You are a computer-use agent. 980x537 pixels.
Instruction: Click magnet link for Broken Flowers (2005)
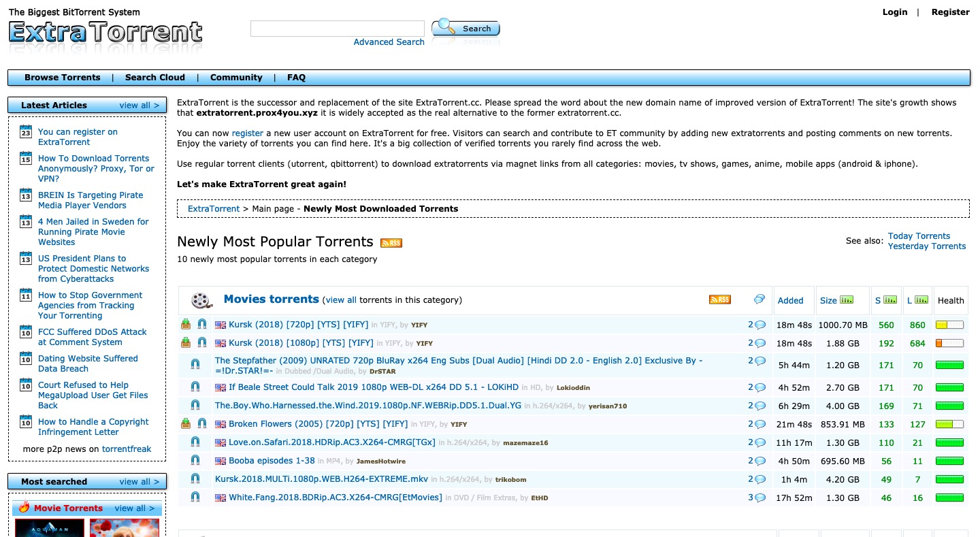(202, 424)
